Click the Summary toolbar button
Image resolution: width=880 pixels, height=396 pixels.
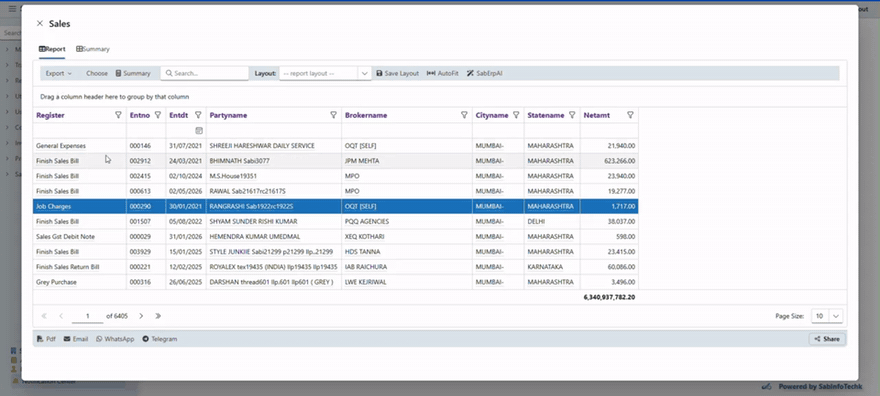pos(133,73)
